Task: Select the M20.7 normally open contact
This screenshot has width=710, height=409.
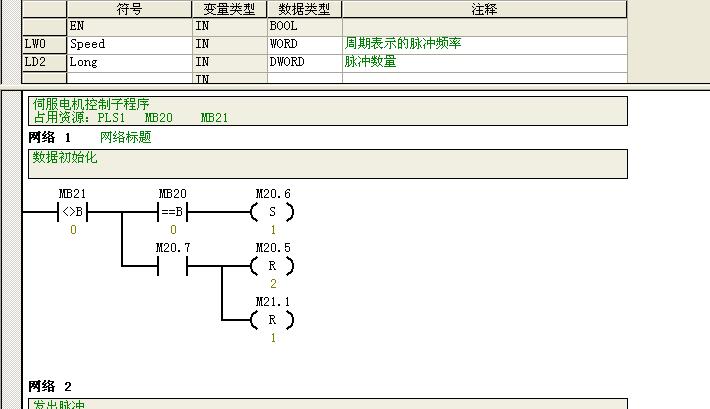Action: point(172,266)
